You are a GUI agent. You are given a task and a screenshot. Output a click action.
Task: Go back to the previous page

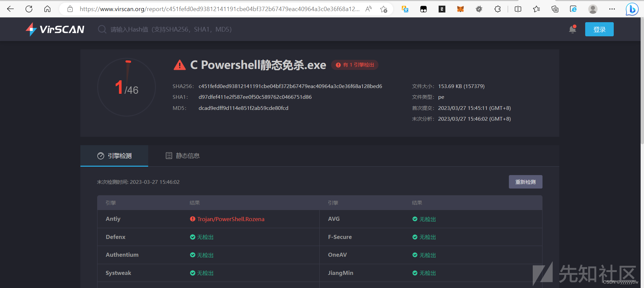click(10, 9)
